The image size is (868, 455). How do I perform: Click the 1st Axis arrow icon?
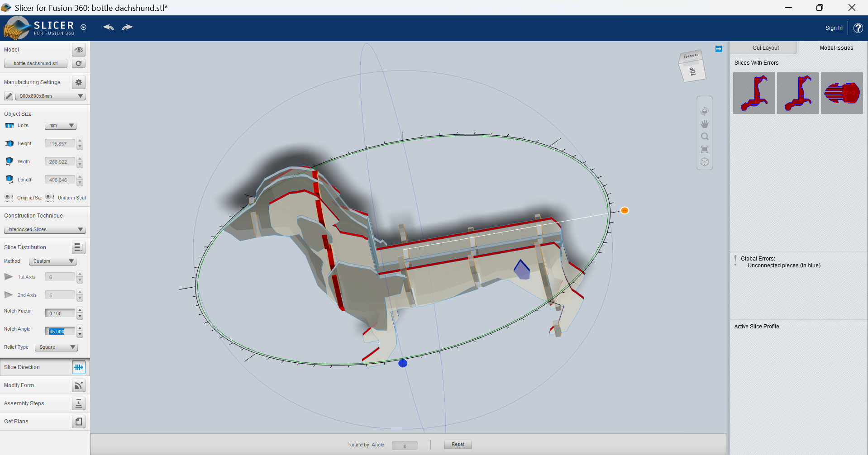click(9, 277)
